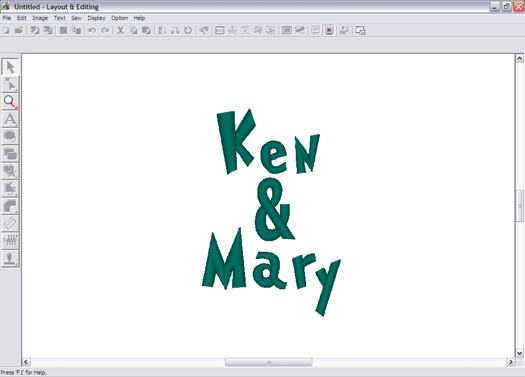Click the vertical scrollbar down arrow
The width and height of the screenshot is (525, 377).
(519, 353)
